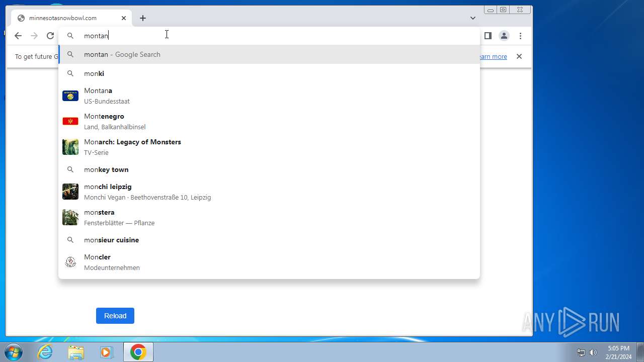644x362 pixels.
Task: Launch Internet Explorer from the taskbar
Action: (45, 352)
